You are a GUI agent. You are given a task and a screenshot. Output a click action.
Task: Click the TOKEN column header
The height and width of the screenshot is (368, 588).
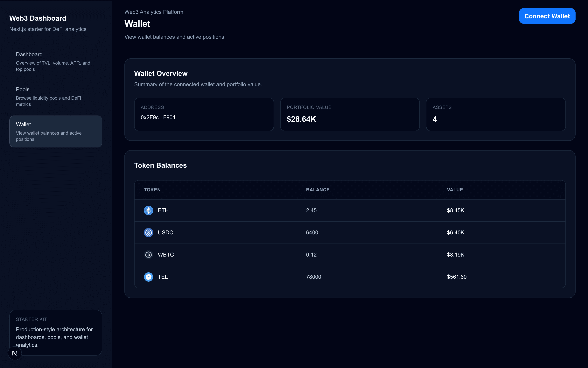(x=152, y=190)
